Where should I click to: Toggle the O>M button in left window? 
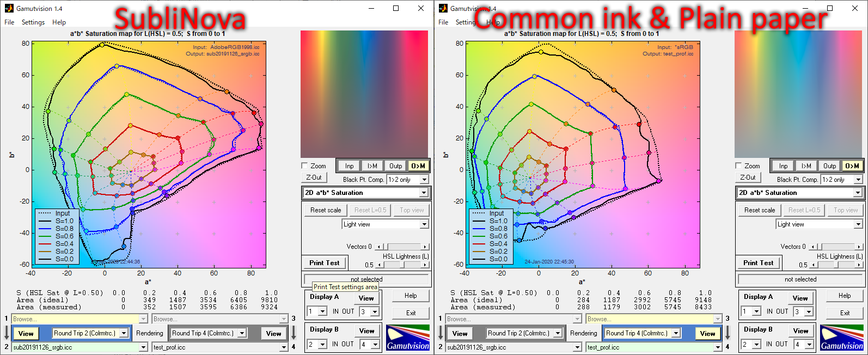pyautogui.click(x=418, y=166)
